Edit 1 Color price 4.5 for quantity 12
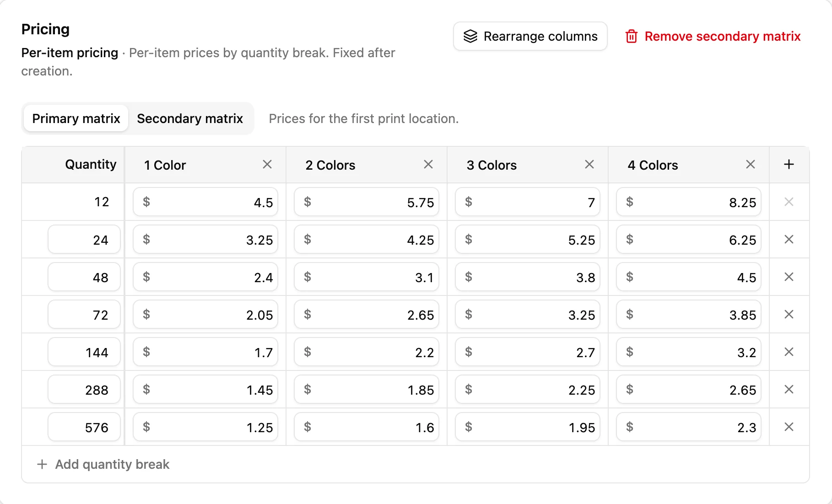 205,202
